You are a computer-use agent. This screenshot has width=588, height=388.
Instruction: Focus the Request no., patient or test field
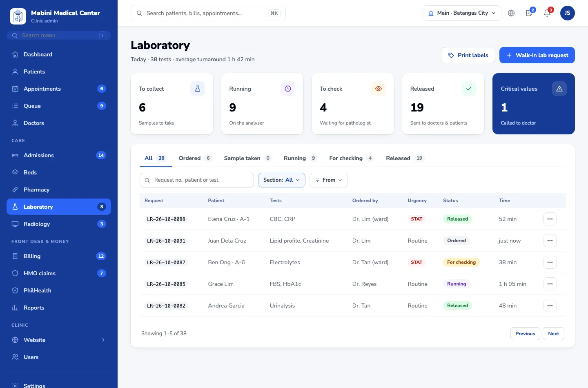(x=197, y=180)
